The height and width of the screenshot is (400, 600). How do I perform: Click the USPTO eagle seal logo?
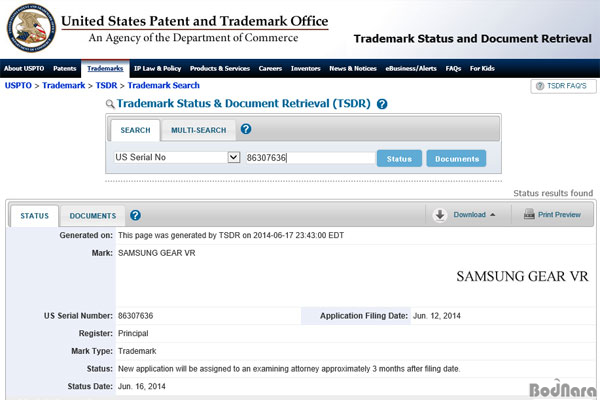point(31,28)
